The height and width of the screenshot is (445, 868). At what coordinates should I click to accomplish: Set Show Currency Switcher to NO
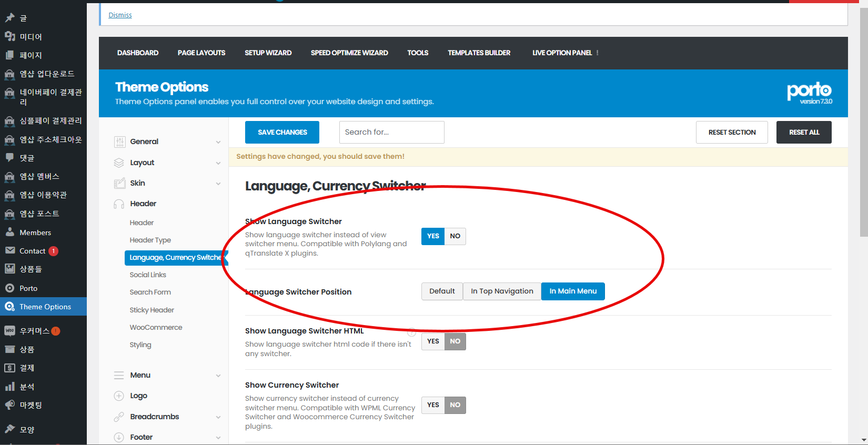tap(455, 405)
